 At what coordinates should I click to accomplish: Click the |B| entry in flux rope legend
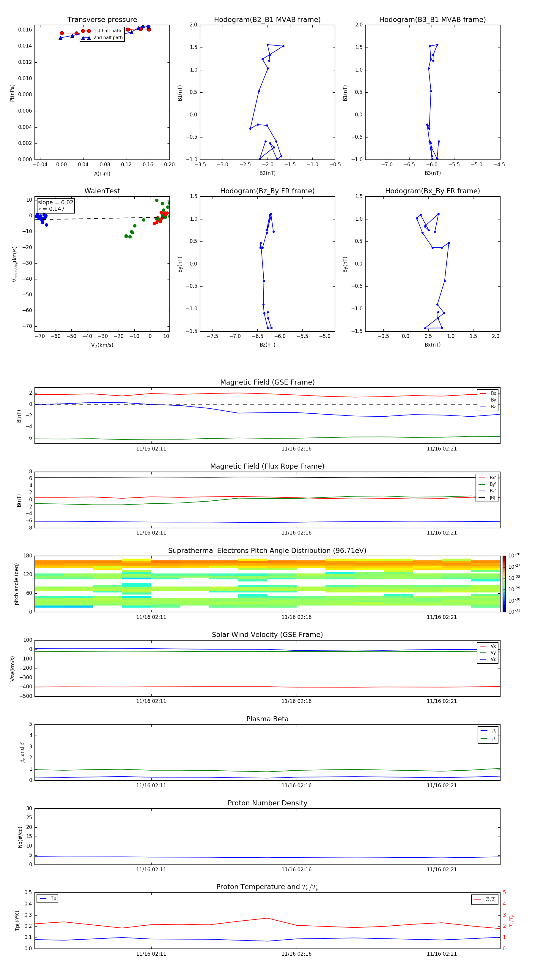tap(487, 498)
